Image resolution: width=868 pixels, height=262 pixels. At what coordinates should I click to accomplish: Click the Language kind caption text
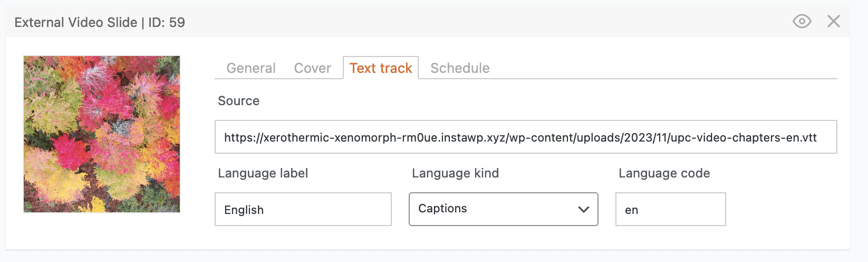point(455,173)
